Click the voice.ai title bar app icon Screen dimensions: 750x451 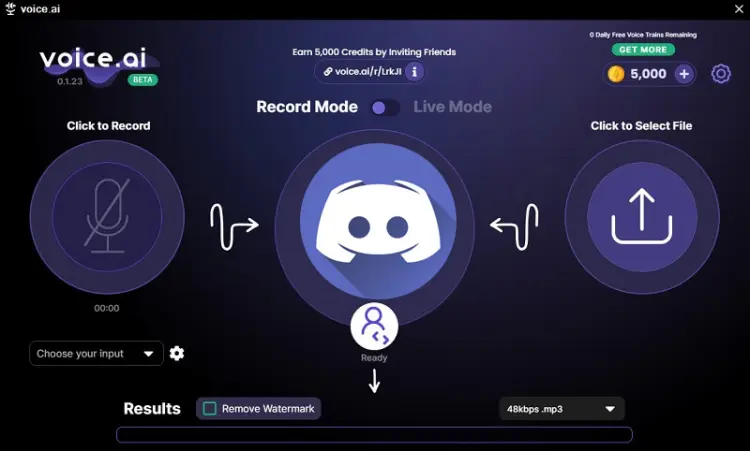click(10, 9)
